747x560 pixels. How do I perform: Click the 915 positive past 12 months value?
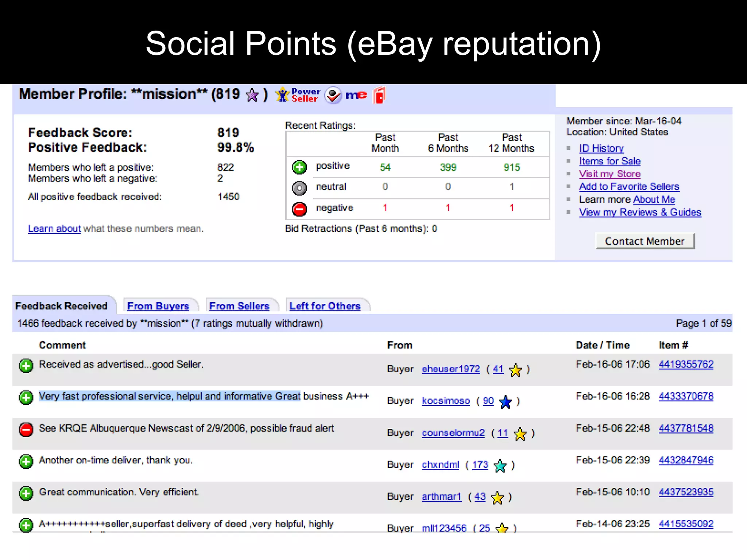point(512,167)
